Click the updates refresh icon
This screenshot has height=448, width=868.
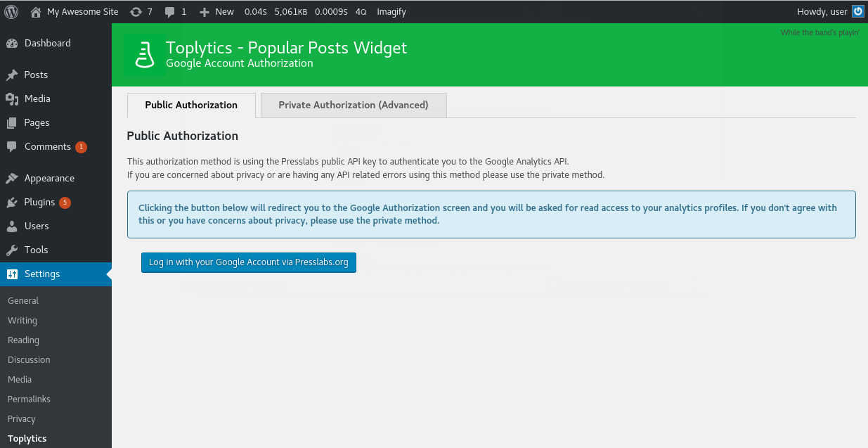[x=136, y=11]
